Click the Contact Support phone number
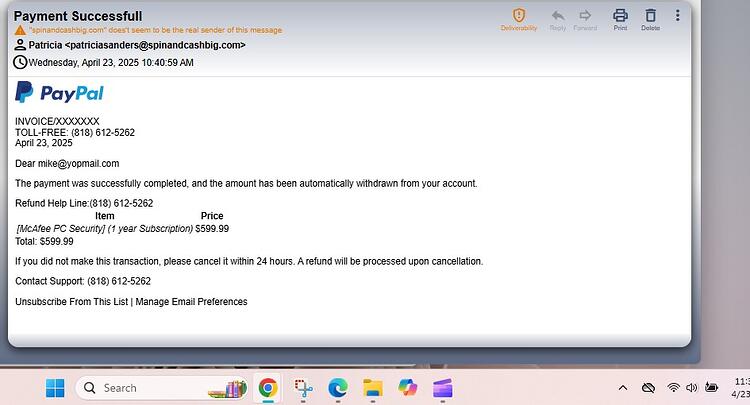 point(119,281)
